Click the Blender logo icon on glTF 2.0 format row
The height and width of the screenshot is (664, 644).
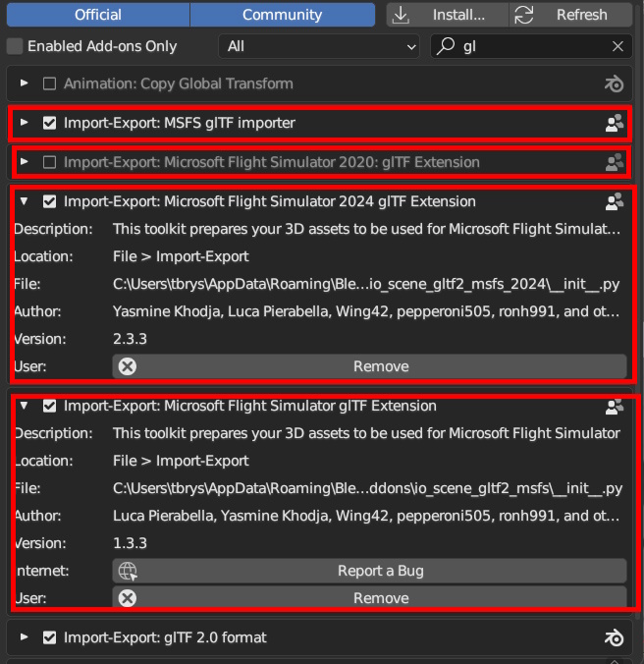(614, 637)
